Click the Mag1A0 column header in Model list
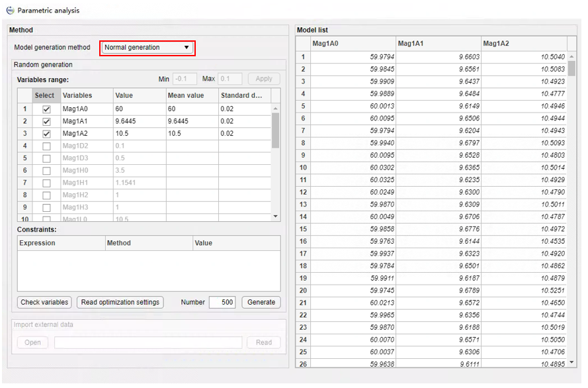The width and height of the screenshot is (588, 388). click(x=353, y=44)
